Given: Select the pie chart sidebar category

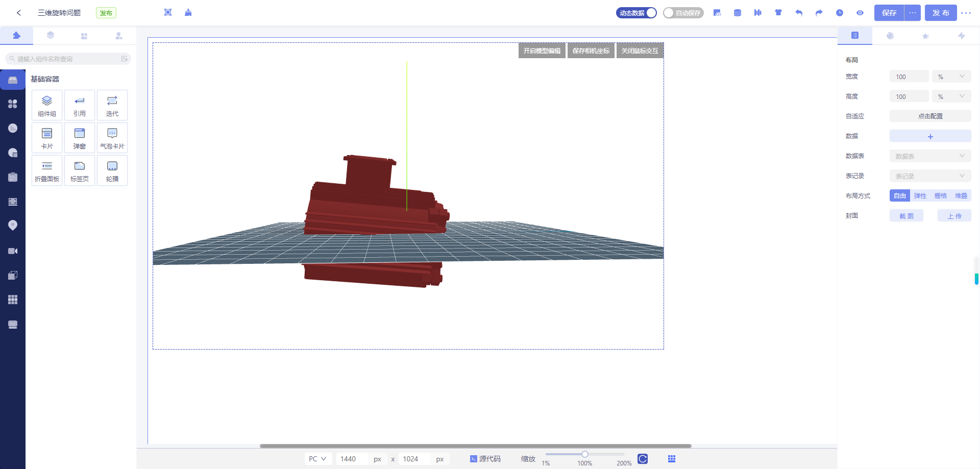Looking at the screenshot, I should (13, 153).
